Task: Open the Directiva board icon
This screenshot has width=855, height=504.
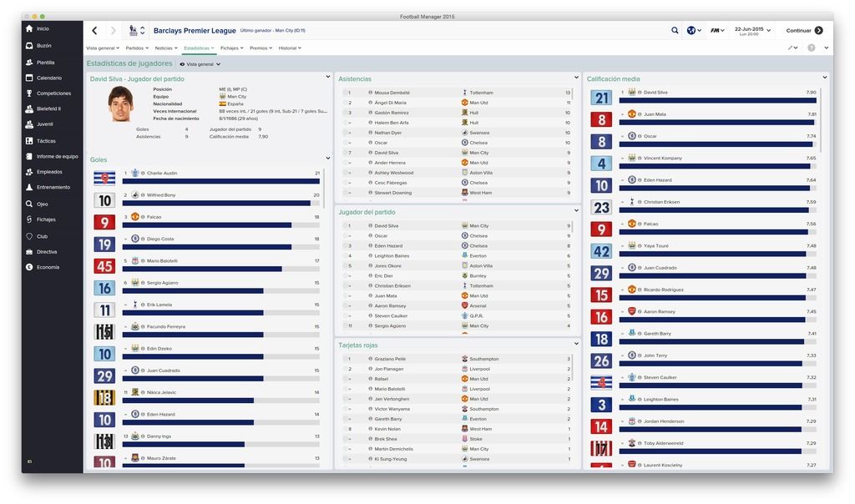Action: 29,252
